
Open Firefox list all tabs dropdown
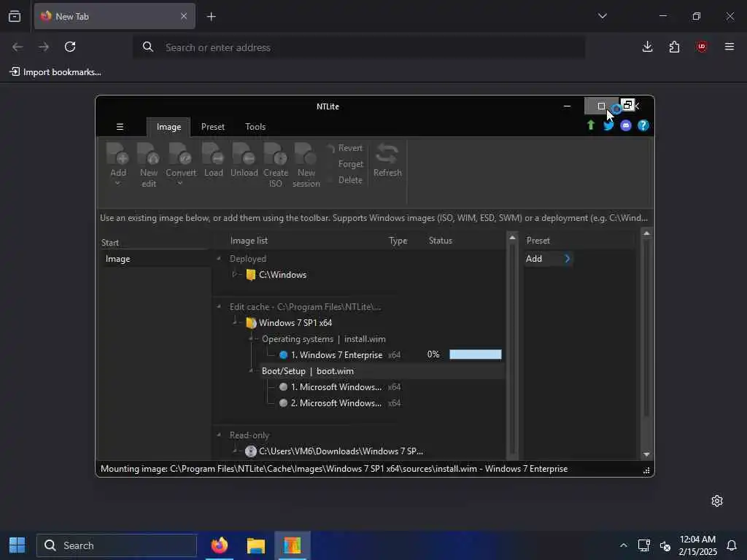tap(602, 16)
